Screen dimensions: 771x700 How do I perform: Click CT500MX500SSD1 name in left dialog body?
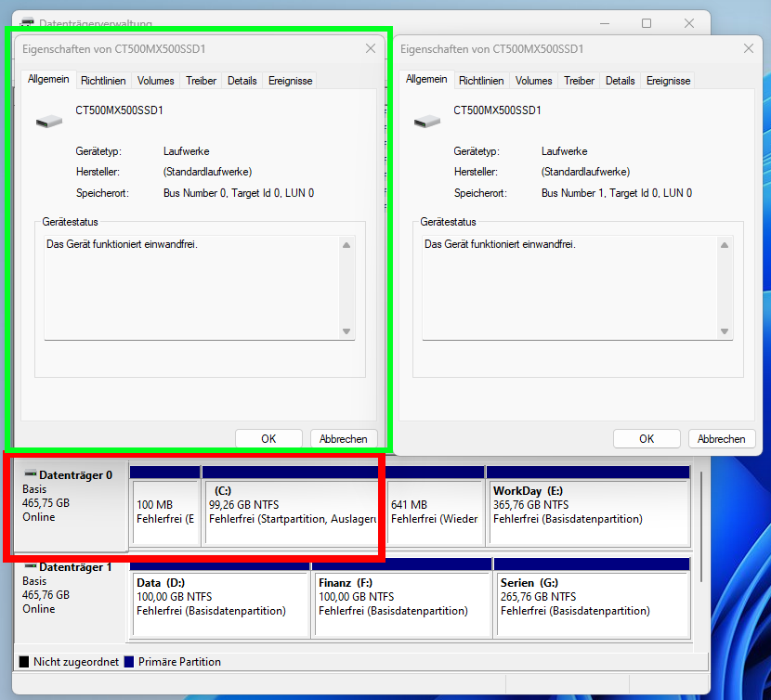[x=119, y=110]
